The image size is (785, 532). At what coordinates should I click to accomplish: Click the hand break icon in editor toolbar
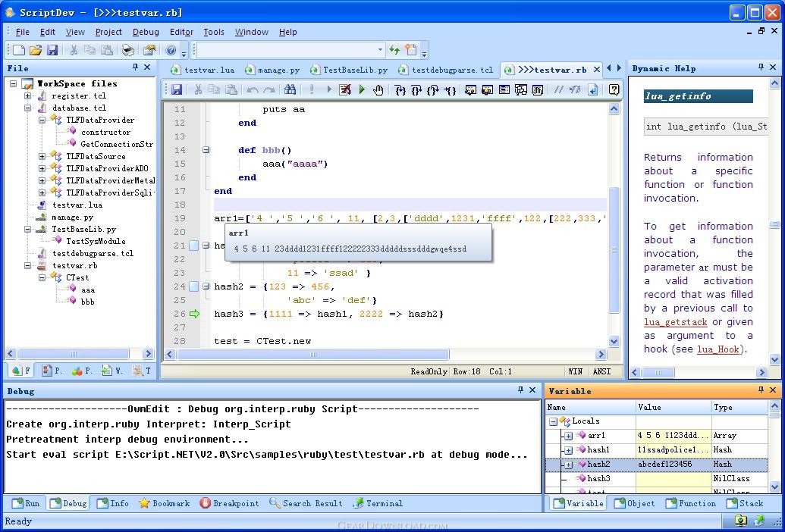click(378, 89)
